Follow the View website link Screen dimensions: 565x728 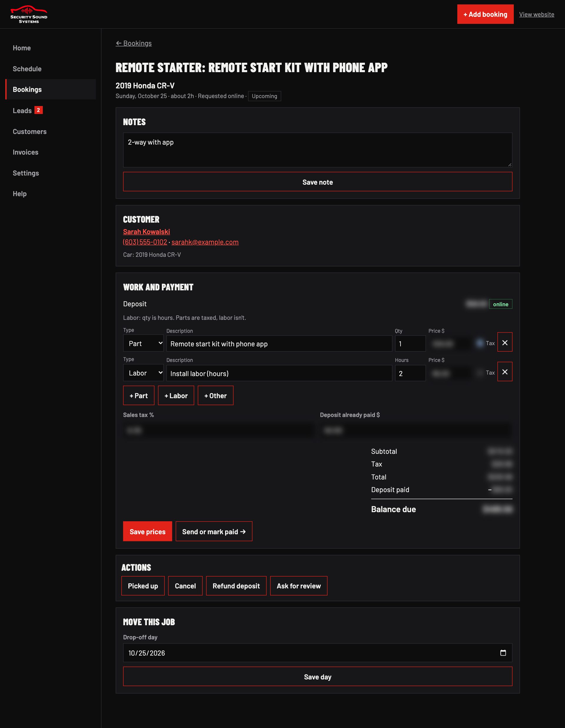[x=536, y=14]
